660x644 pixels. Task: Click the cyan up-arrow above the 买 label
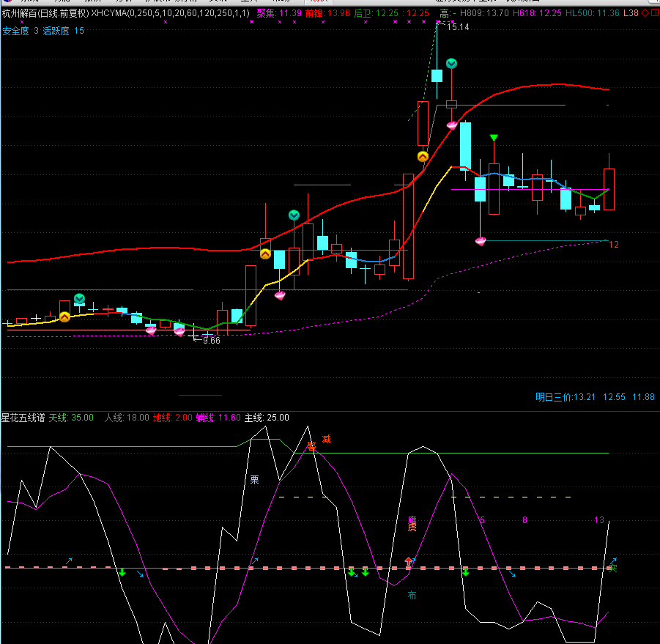click(613, 560)
